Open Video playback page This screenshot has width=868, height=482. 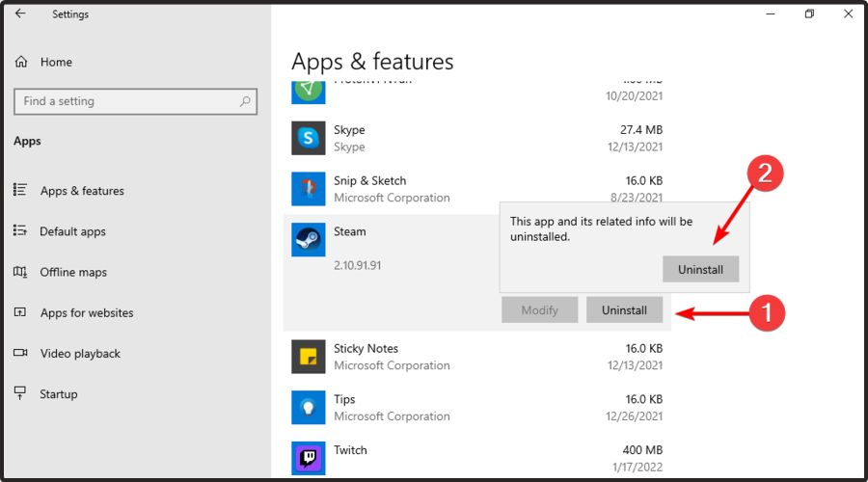click(80, 354)
